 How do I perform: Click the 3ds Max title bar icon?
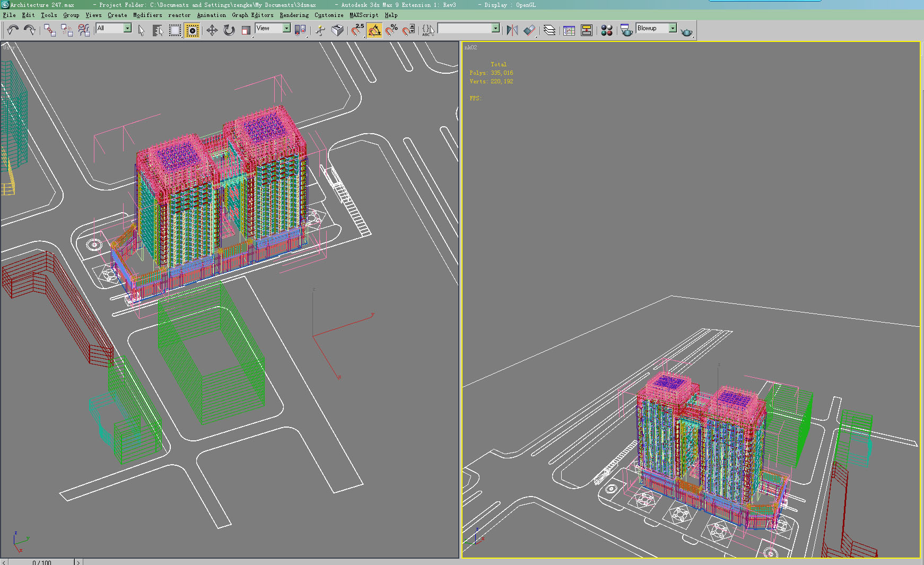click(x=5, y=5)
